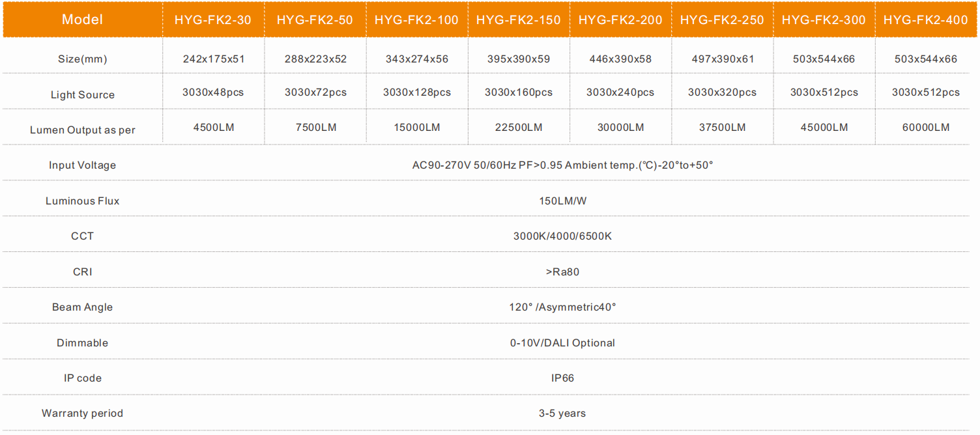Select the 150LM/W luminous flux value
Screen dimensions: 980x435
(562, 201)
